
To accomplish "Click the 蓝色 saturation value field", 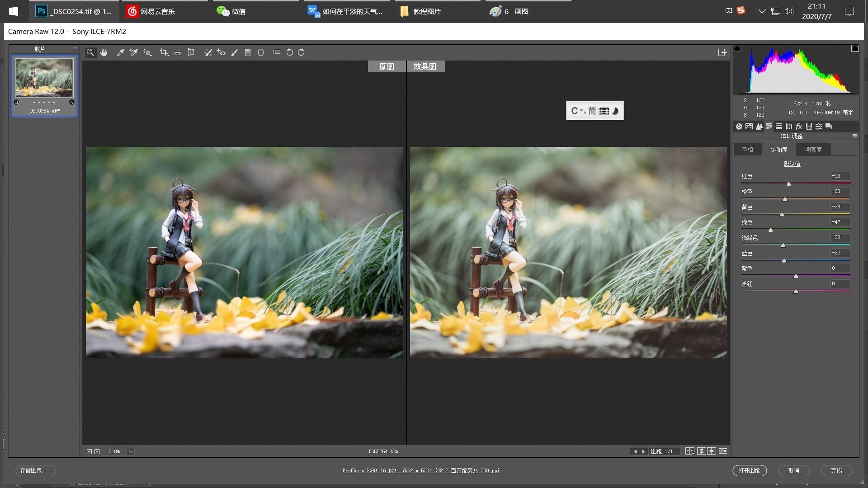I will tap(840, 253).
